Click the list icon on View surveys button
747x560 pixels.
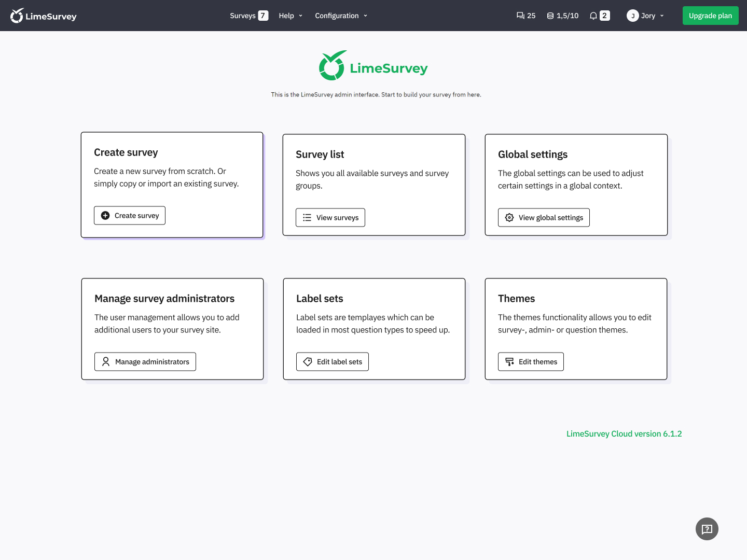(307, 217)
